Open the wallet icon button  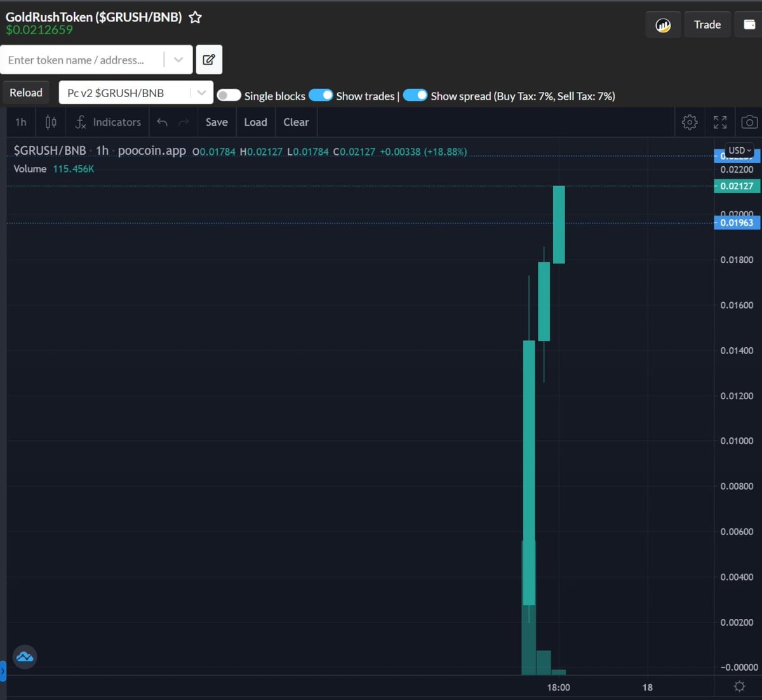pos(749,25)
